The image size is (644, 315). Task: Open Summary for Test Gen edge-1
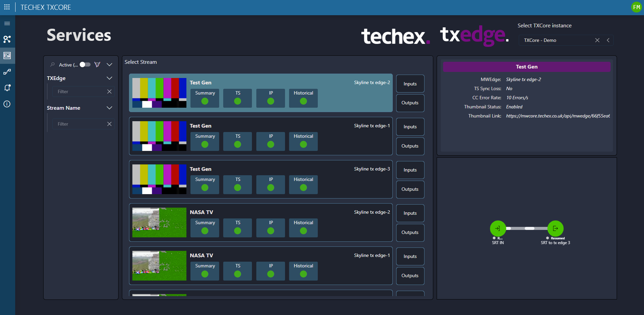(x=205, y=141)
